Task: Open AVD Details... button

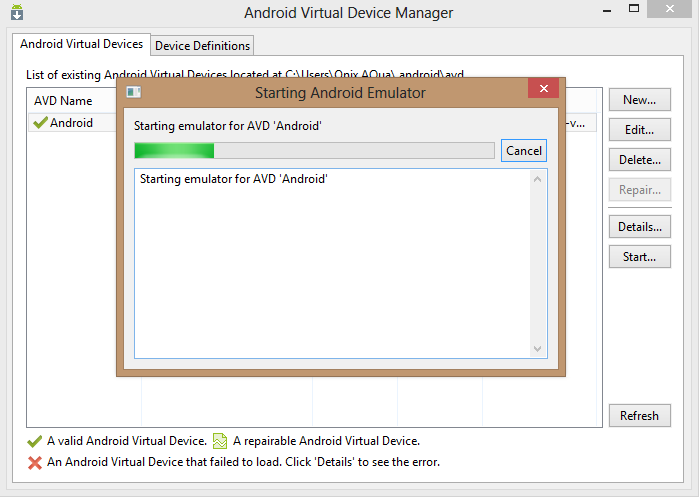Action: coord(640,227)
